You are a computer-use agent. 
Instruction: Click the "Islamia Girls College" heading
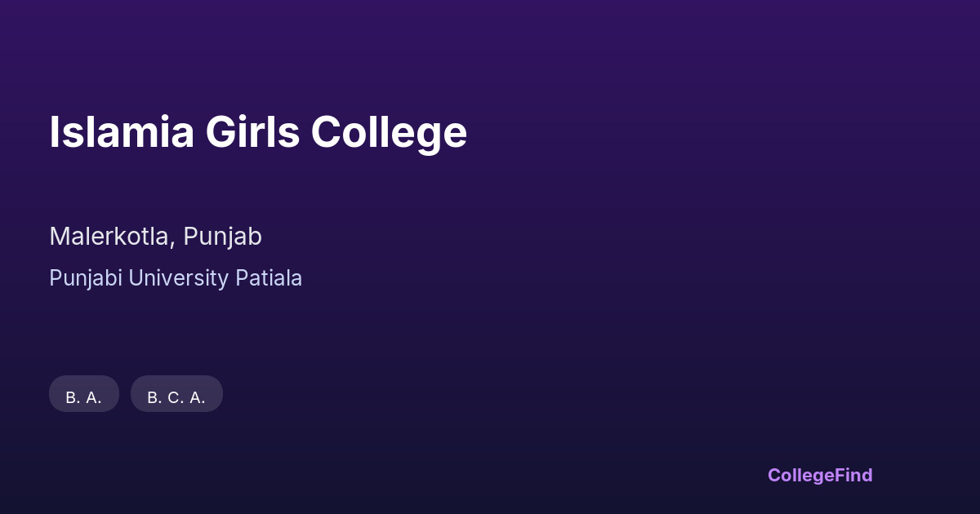point(258,132)
